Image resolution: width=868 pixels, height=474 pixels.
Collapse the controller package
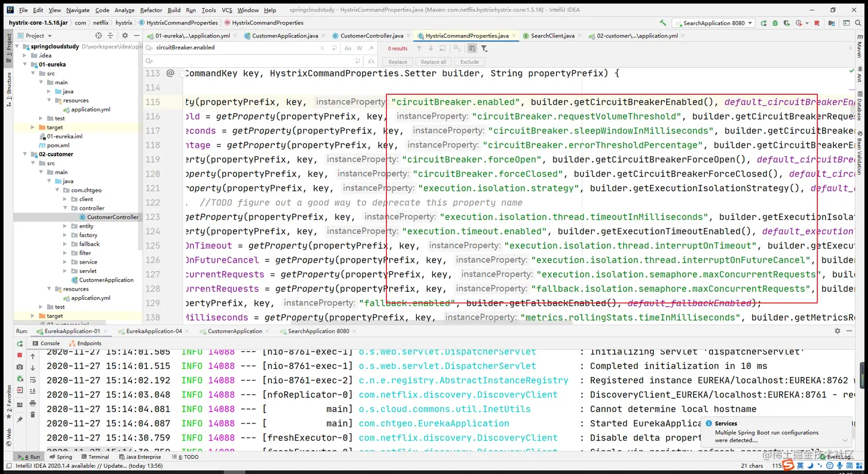click(x=65, y=208)
